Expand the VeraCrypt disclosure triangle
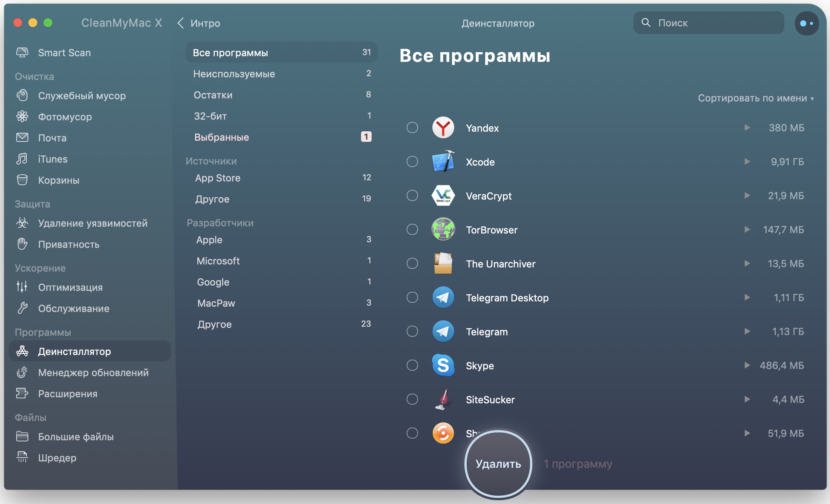Viewport: 830px width, 504px height. [747, 195]
